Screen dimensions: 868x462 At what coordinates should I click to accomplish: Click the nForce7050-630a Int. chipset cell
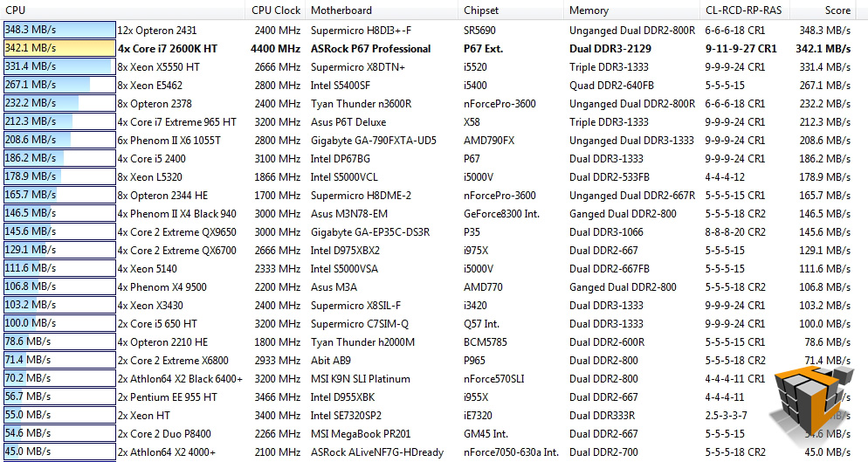511,452
